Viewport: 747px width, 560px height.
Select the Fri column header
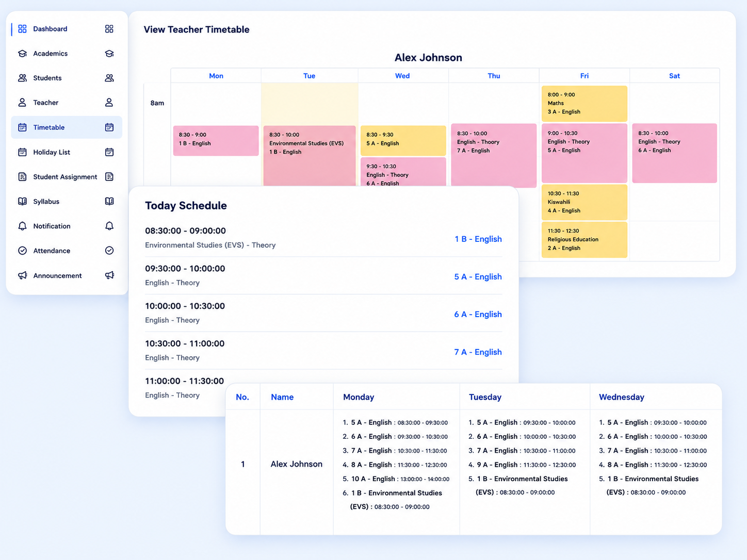(x=584, y=76)
